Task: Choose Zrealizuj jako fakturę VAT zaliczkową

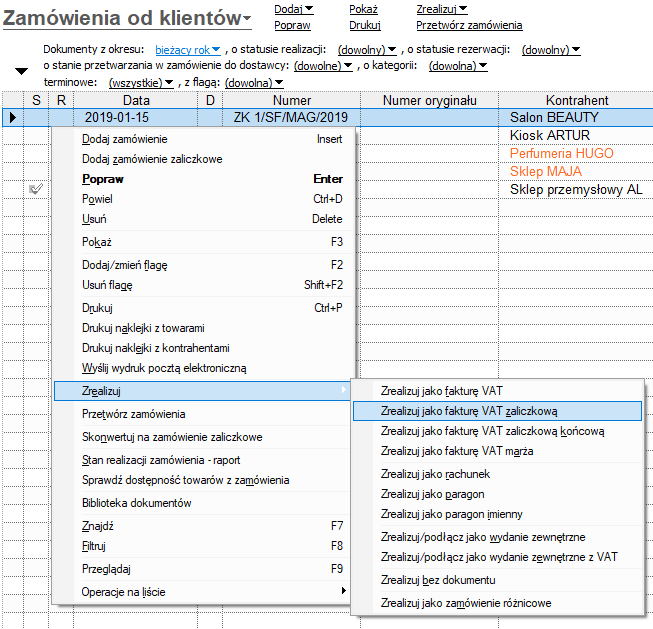Action: [x=497, y=411]
